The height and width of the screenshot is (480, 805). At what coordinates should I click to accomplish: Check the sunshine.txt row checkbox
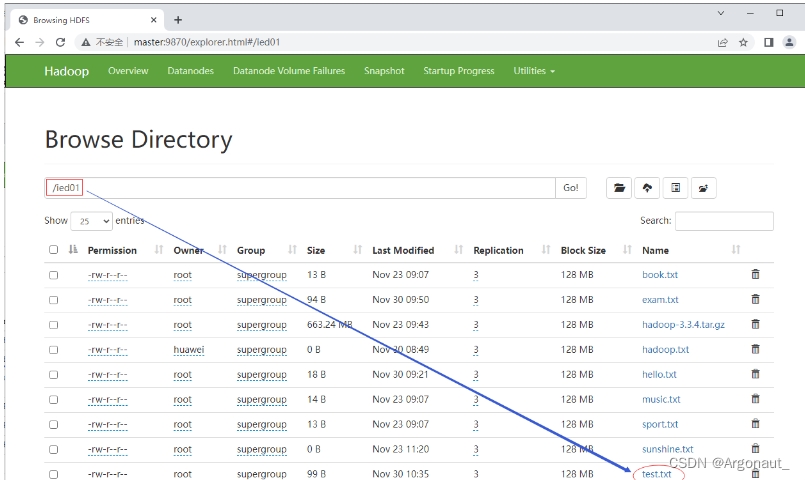pos(53,449)
